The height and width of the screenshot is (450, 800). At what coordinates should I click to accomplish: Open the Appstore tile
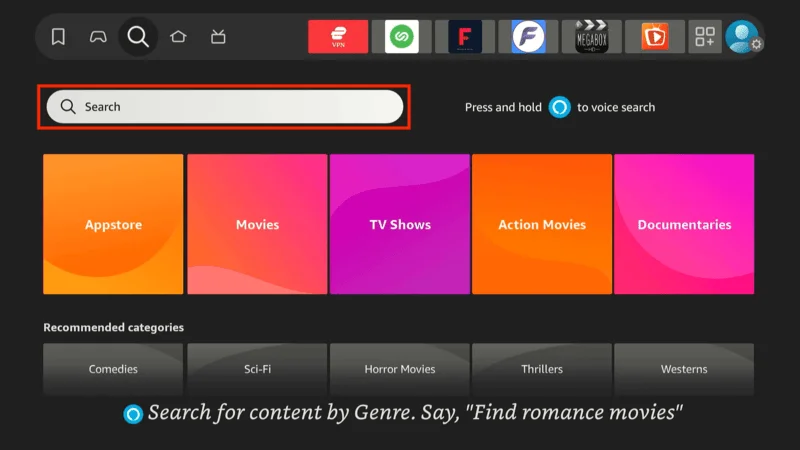(x=113, y=225)
